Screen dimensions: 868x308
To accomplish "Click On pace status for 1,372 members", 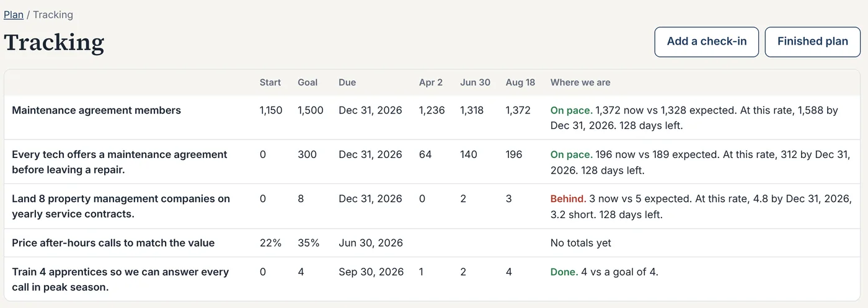I will tap(572, 110).
